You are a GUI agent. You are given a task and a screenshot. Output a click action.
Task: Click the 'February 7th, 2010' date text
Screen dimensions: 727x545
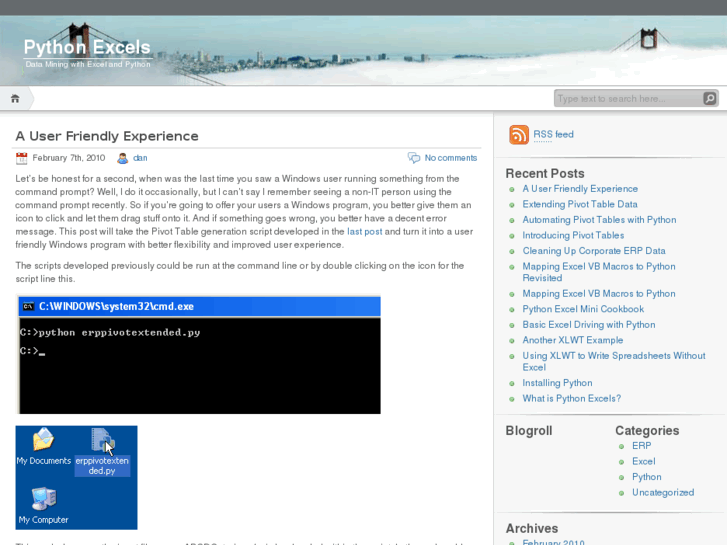pos(69,158)
